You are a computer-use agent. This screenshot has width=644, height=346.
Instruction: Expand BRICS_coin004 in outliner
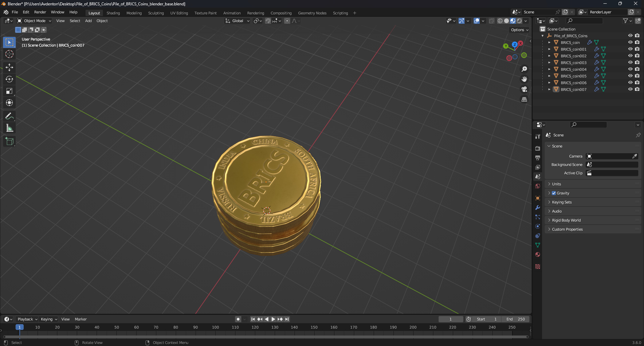pos(549,69)
